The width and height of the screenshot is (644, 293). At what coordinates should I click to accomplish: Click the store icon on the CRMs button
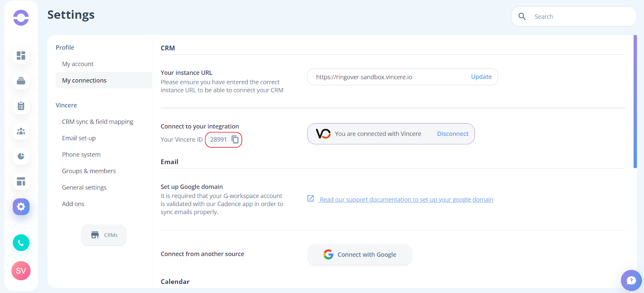pyautogui.click(x=95, y=235)
